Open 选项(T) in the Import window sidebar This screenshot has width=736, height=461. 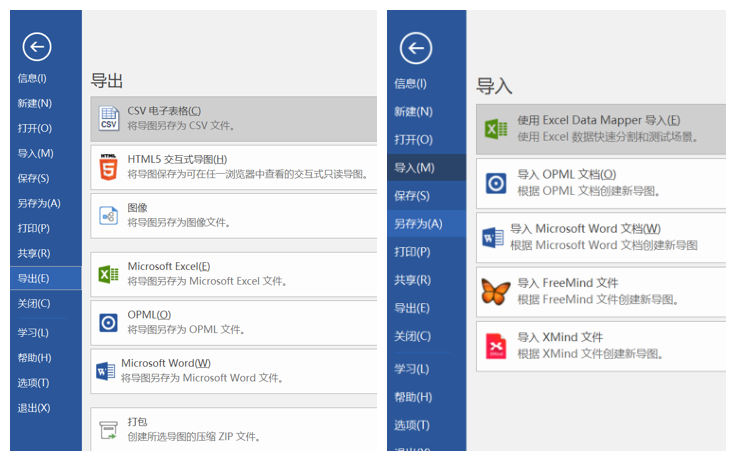pos(412,425)
